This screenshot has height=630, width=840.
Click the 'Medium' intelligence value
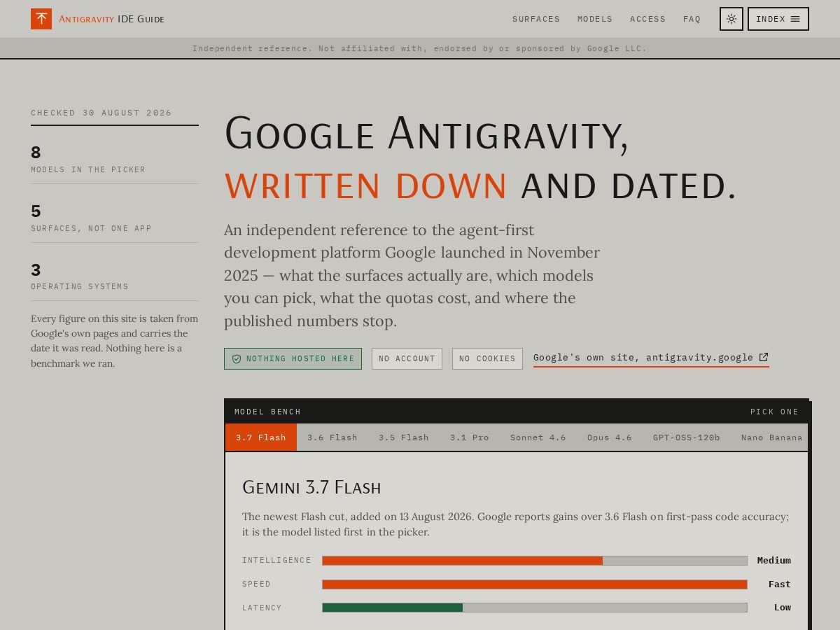[774, 561]
